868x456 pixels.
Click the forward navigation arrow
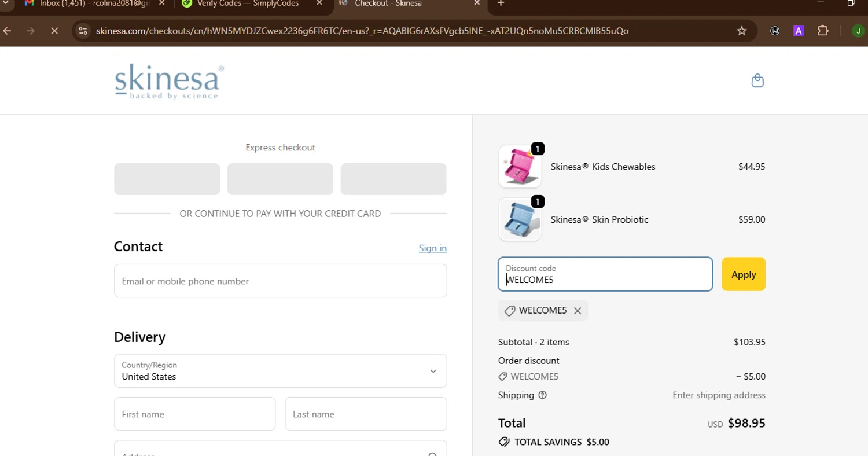[31, 31]
